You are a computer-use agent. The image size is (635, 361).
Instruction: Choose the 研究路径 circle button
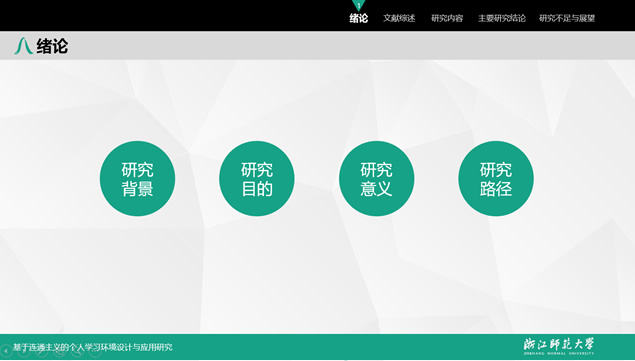(x=496, y=179)
